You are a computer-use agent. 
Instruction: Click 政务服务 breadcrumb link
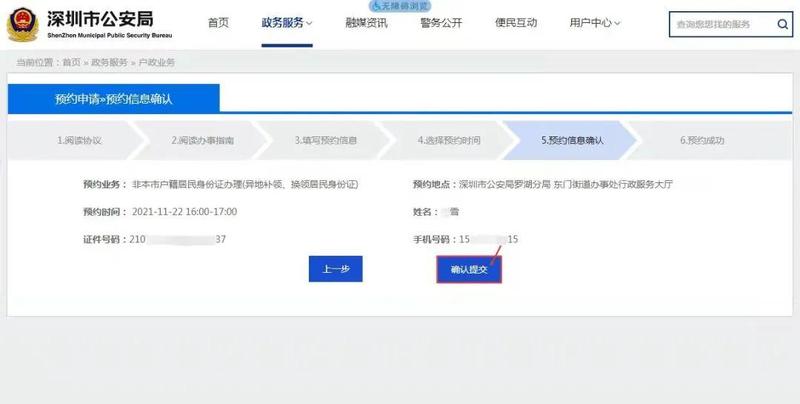pyautogui.click(x=109, y=62)
